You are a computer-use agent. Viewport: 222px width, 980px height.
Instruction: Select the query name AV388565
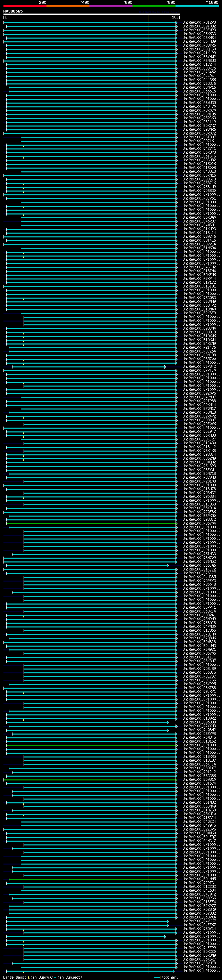click(x=13, y=11)
